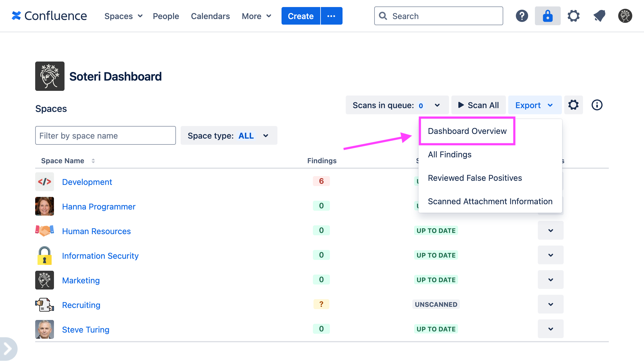Open Confluence settings gear icon

(573, 16)
